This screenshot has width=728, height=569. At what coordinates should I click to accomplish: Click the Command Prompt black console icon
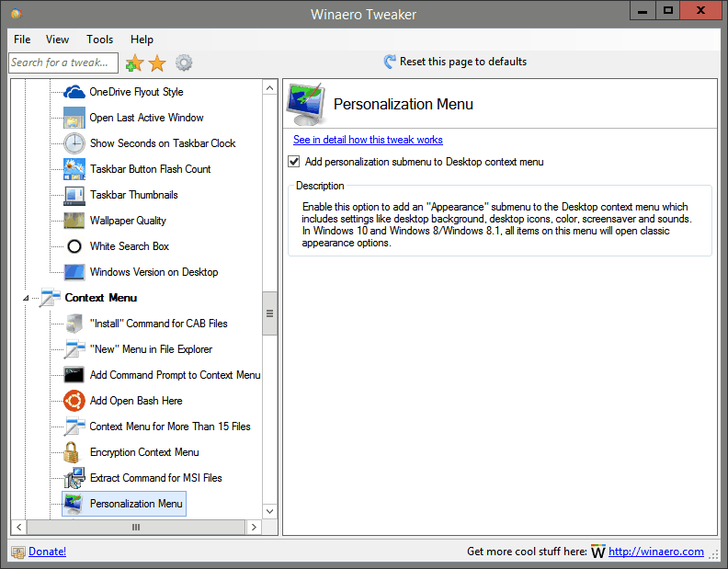tap(74, 375)
